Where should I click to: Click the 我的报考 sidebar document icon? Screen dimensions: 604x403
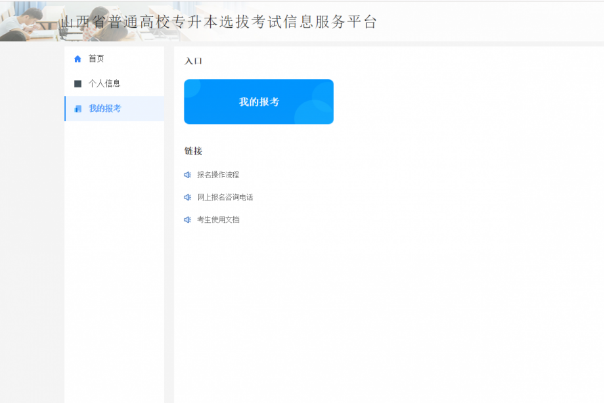coord(78,108)
